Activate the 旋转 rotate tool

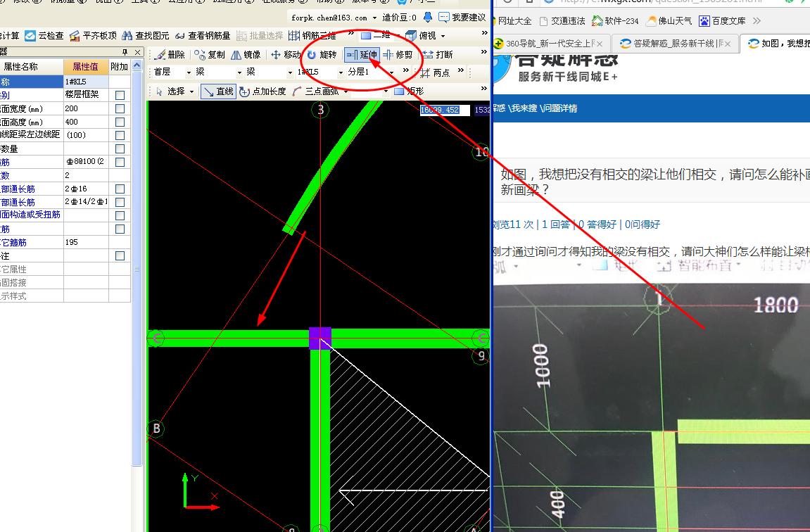point(322,55)
